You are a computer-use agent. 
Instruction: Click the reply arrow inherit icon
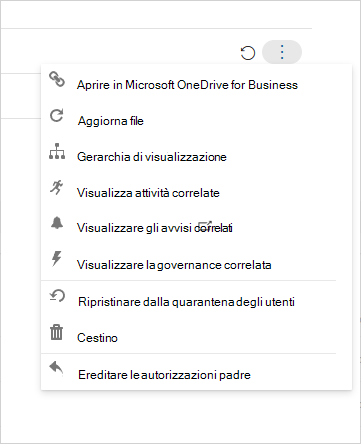pos(56,369)
